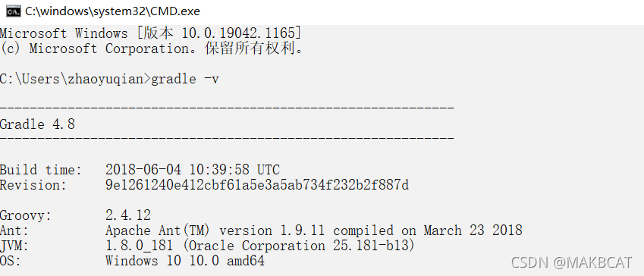Click the OS label

(x=11, y=261)
